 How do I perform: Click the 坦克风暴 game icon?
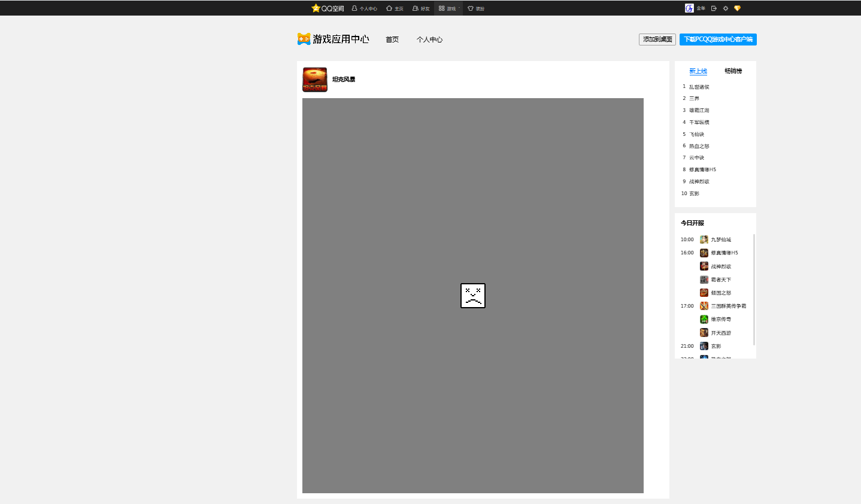(315, 80)
